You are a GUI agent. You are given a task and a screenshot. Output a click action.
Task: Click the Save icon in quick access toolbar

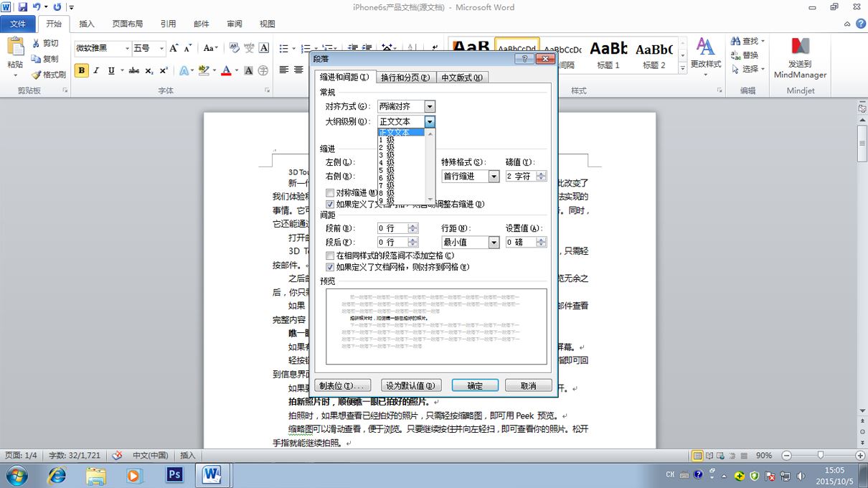22,7
